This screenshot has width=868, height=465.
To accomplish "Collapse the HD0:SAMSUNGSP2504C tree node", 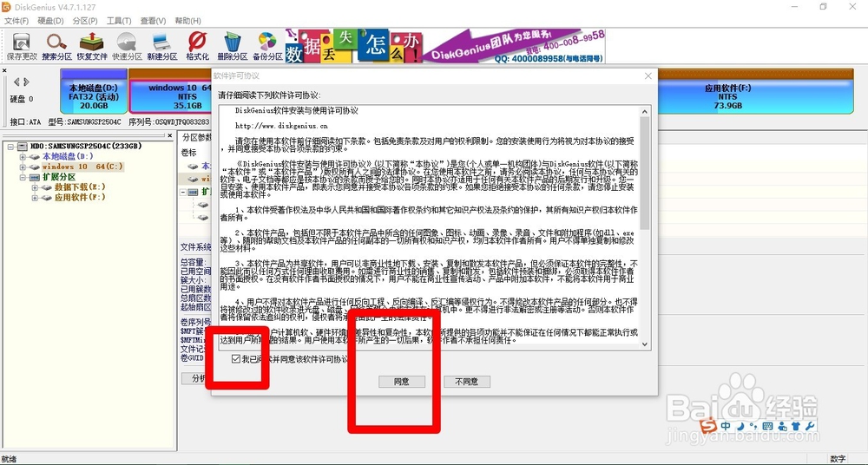I will (x=11, y=146).
